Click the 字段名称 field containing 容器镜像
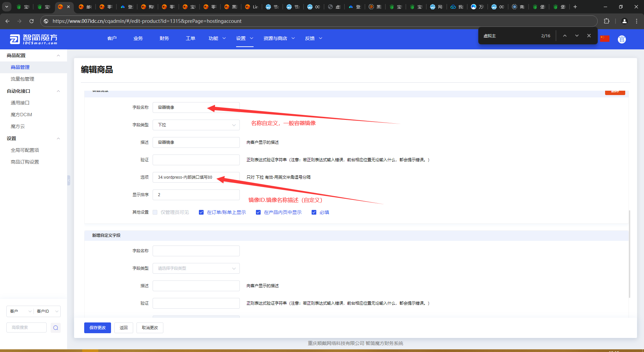Image resolution: width=644 pixels, height=352 pixels. [196, 107]
